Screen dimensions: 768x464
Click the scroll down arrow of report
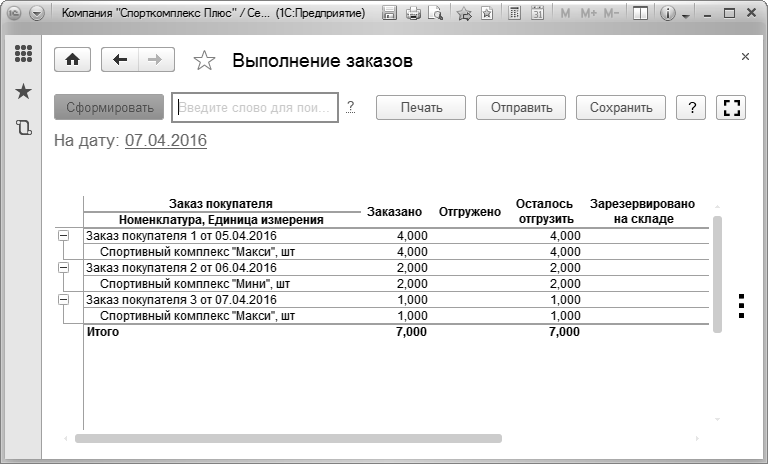pos(718,419)
